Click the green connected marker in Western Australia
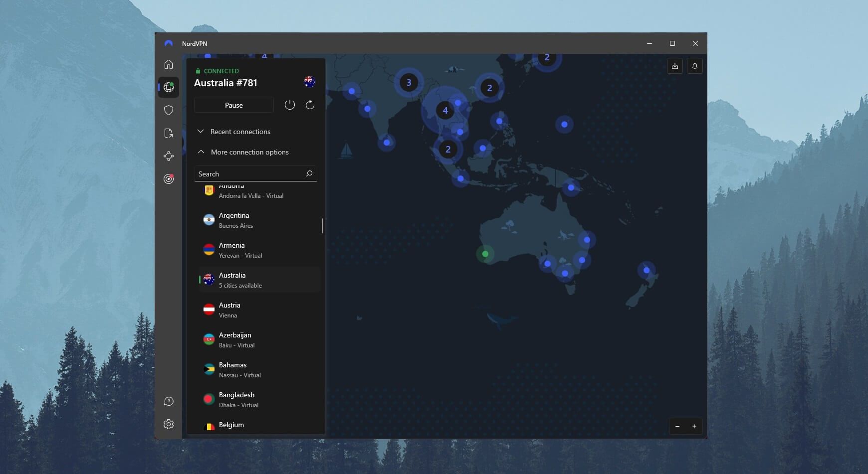The image size is (868, 474). click(x=485, y=254)
